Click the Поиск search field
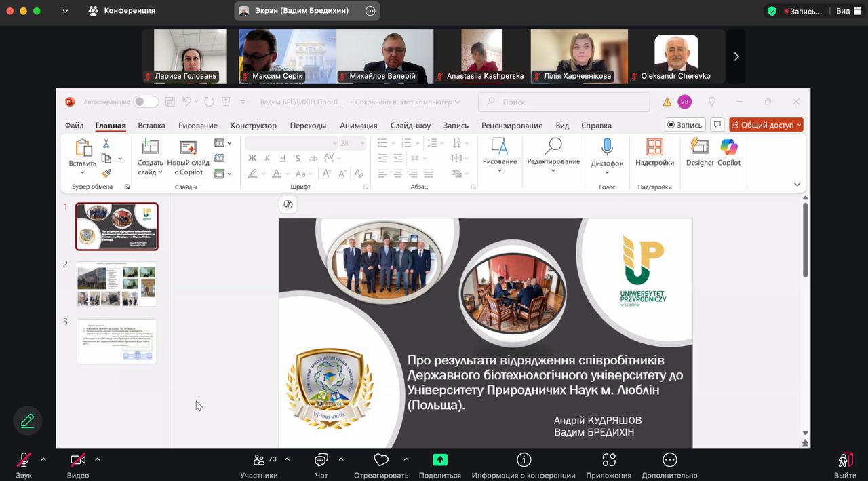This screenshot has height=481, width=868. point(564,102)
